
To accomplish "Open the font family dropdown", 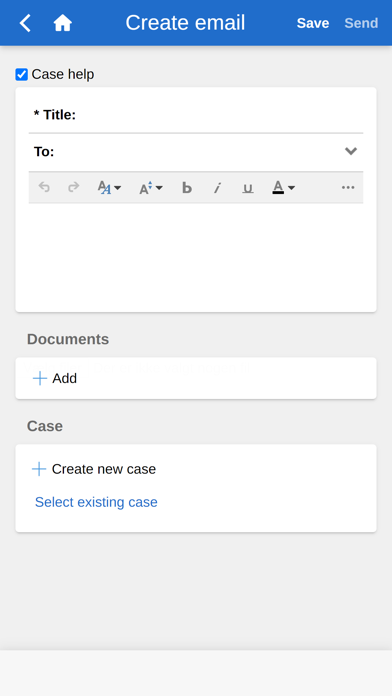I will (109, 188).
